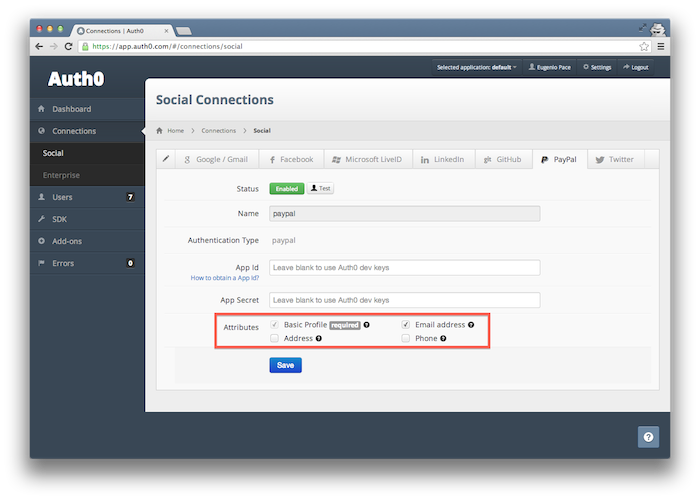
Task: Click the App Secret input field
Action: (x=404, y=300)
